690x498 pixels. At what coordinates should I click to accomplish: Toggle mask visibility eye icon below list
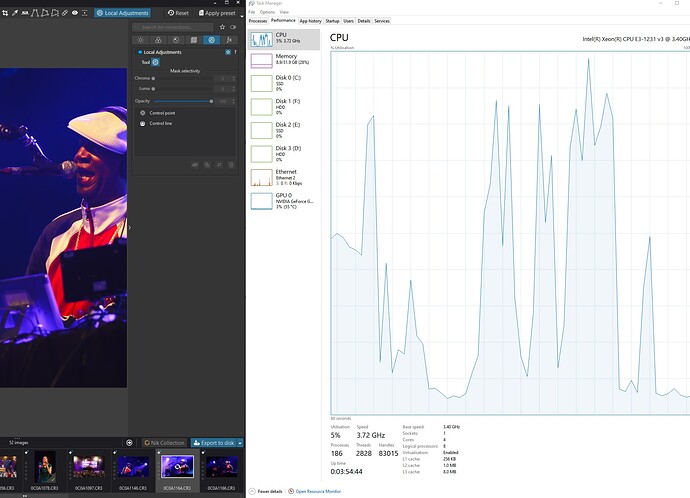tap(195, 165)
